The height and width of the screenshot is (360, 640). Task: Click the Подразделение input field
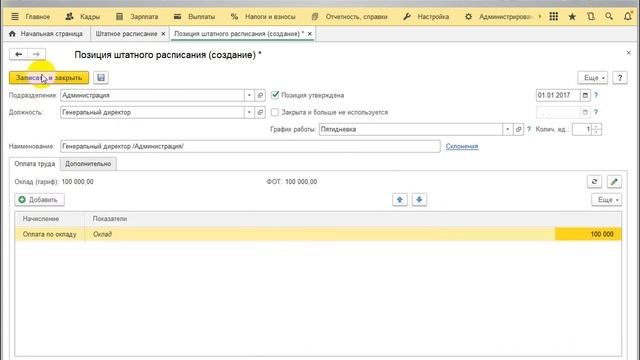click(x=152, y=95)
